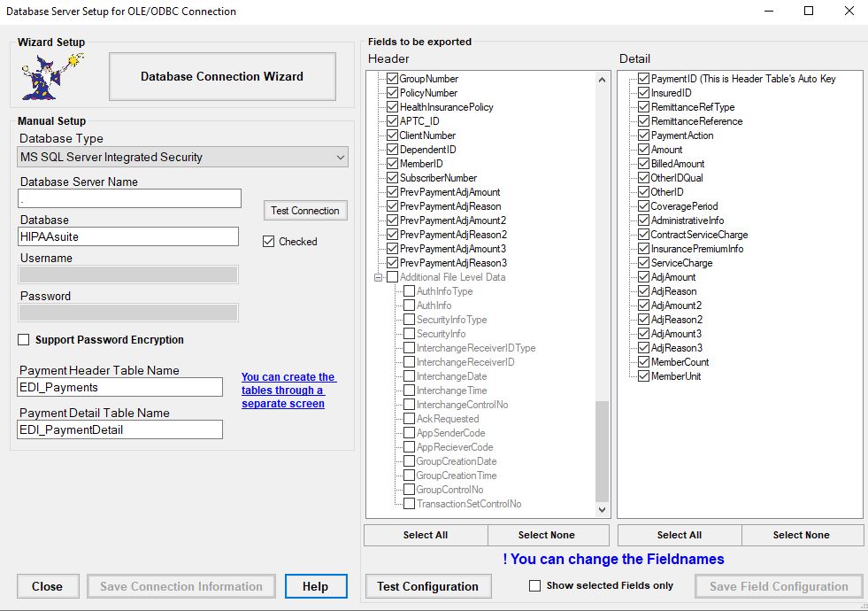Viewport: 868px width, 611px height.
Task: Check the AuthInfoType field
Action: click(409, 290)
